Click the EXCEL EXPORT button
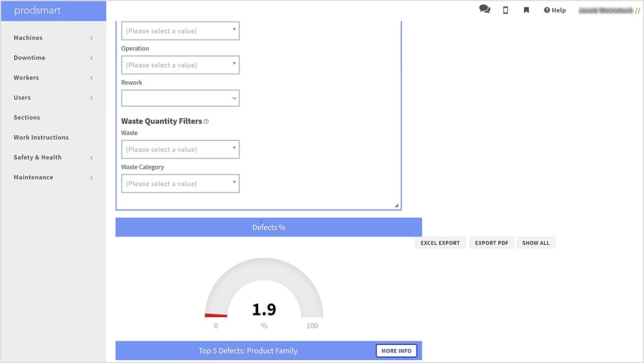The height and width of the screenshot is (363, 644). [440, 243]
